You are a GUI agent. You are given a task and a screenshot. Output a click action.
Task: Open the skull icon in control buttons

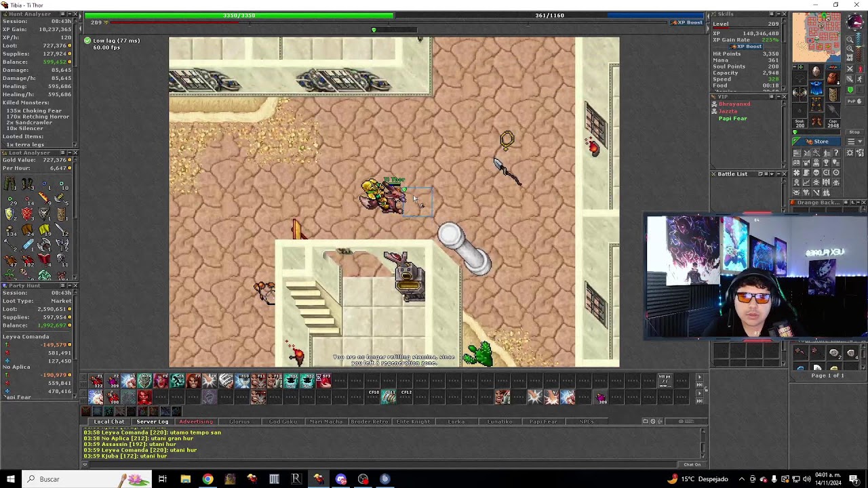(x=816, y=172)
